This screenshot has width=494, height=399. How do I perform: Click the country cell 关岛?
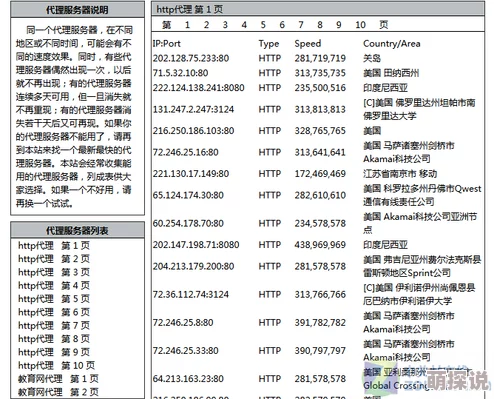point(372,59)
